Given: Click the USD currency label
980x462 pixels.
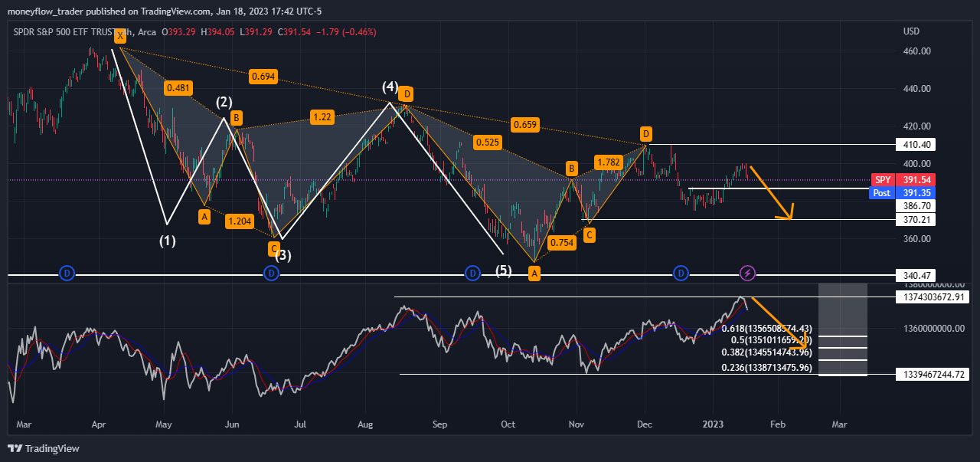Looking at the screenshot, I should tap(911, 31).
